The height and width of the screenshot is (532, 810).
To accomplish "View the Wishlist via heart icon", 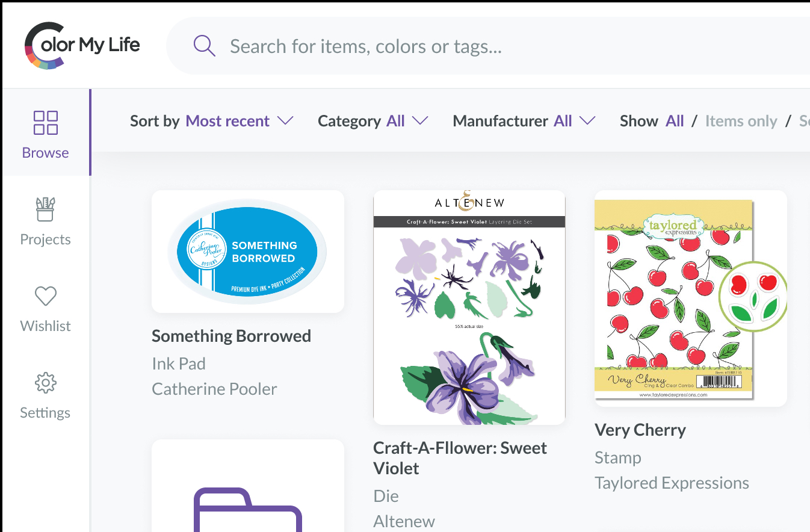I will click(x=45, y=296).
